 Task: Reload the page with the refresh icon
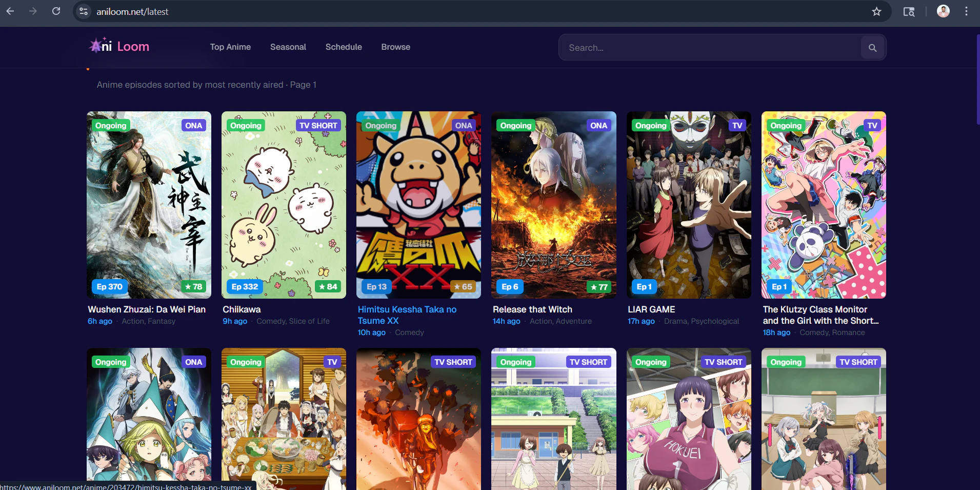[56, 11]
